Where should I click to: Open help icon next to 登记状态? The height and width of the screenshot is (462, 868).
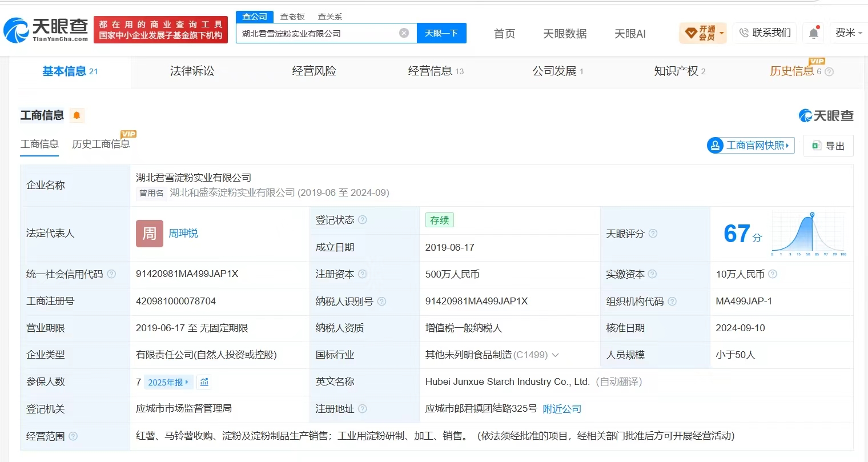click(363, 220)
